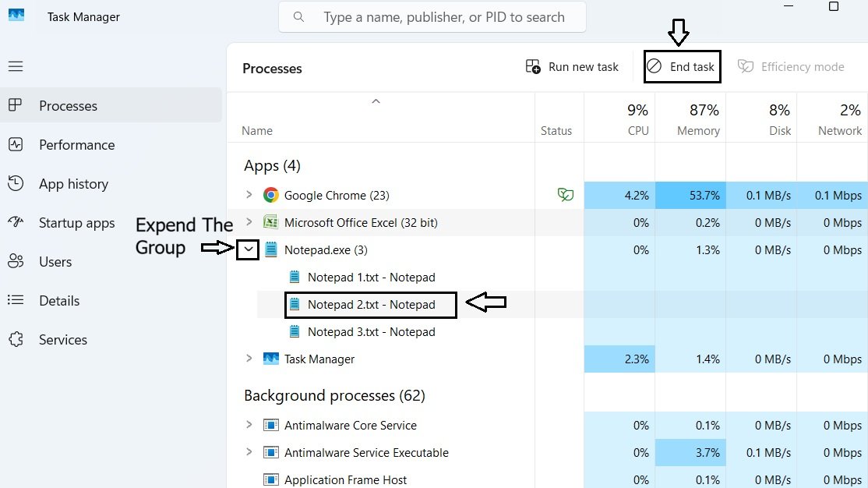Image resolution: width=868 pixels, height=488 pixels.
Task: Click Chrome's 53.7% memory cell
Action: click(690, 195)
